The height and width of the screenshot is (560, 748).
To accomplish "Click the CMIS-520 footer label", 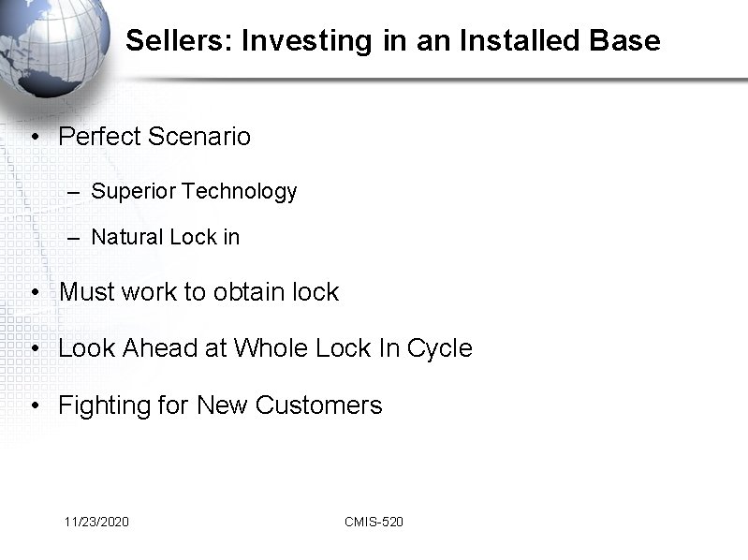I will [374, 522].
